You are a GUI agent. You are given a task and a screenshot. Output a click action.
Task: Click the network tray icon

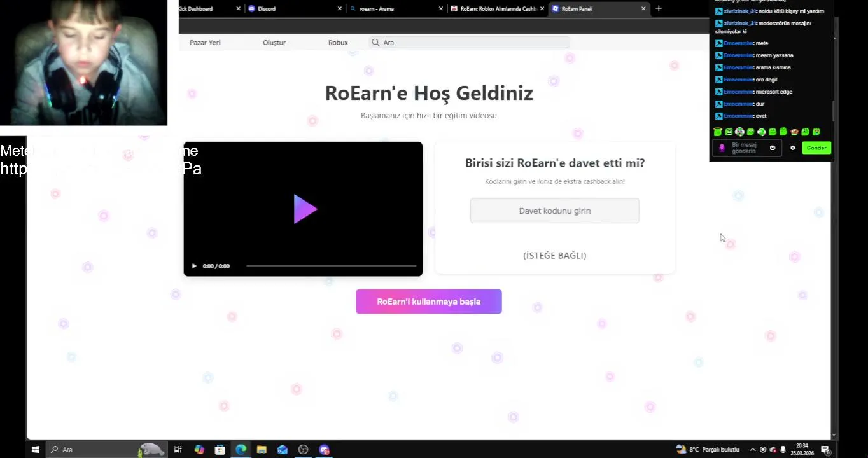773,450
